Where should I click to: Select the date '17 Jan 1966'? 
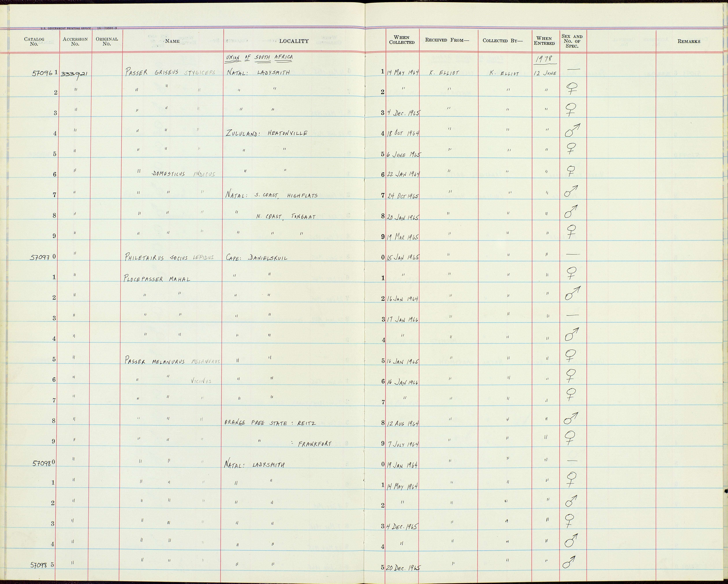coord(403,319)
